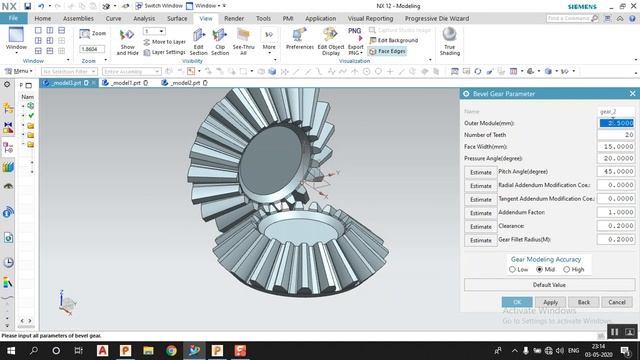Switch to Assemblies tab
The image size is (640, 360).
tap(78, 18)
